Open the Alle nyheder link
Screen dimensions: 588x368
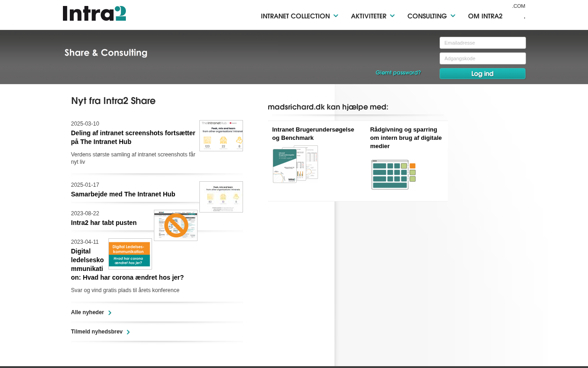(87, 312)
